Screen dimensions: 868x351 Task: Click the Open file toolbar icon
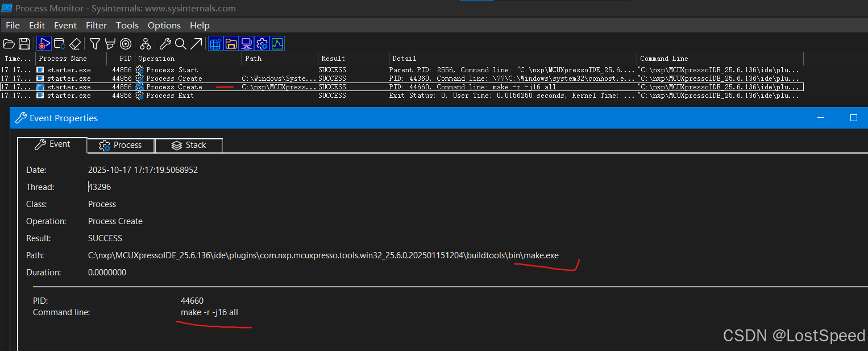(9, 44)
